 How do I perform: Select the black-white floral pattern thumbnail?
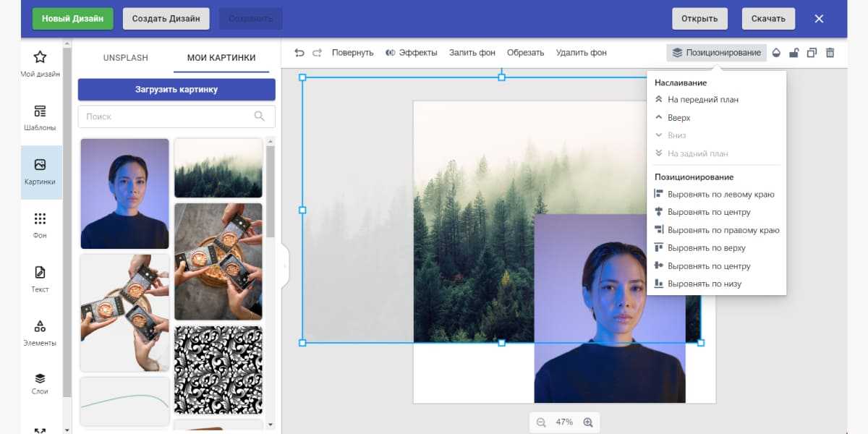218,370
